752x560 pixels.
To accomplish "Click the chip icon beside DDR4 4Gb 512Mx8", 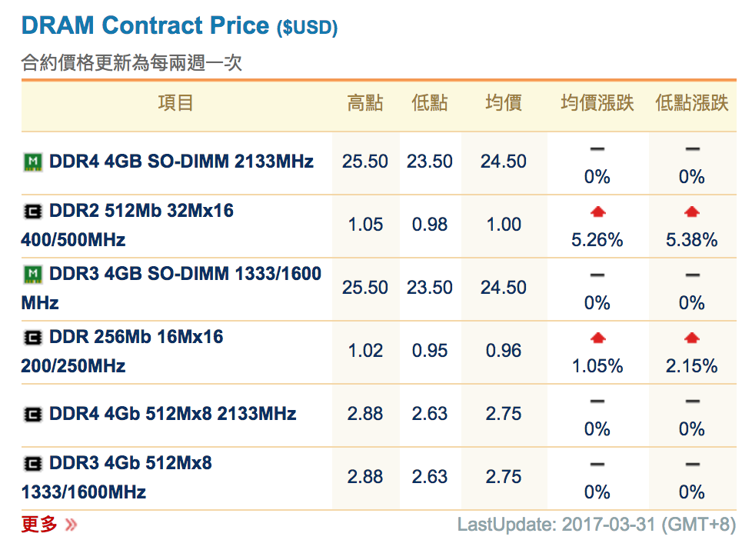I will coord(32,414).
